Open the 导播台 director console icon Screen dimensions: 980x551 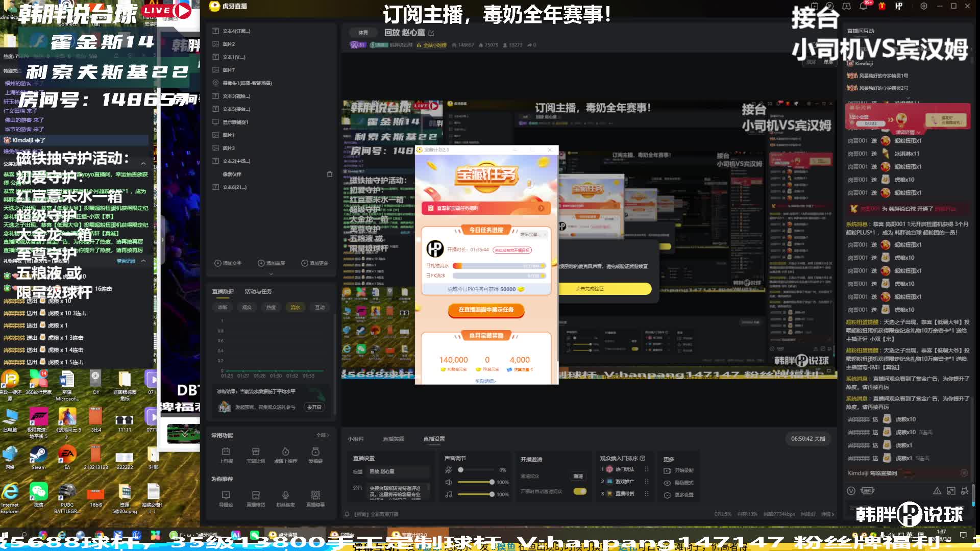pos(226,495)
